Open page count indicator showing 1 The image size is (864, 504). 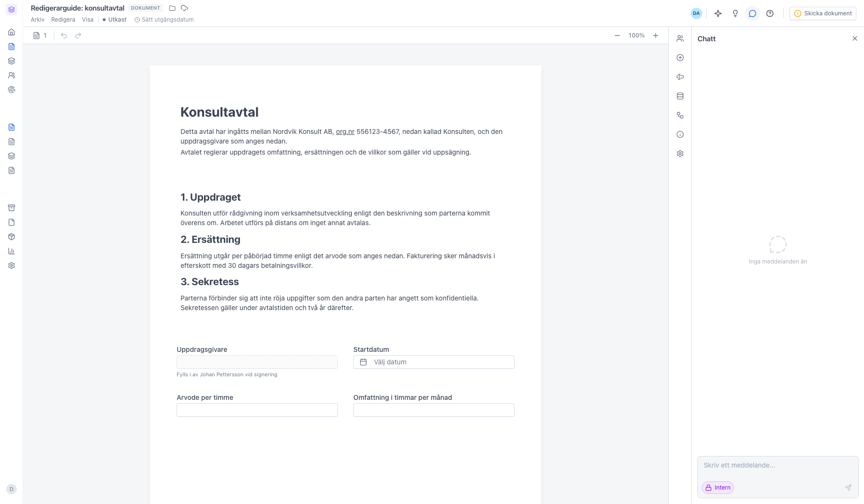(x=40, y=36)
